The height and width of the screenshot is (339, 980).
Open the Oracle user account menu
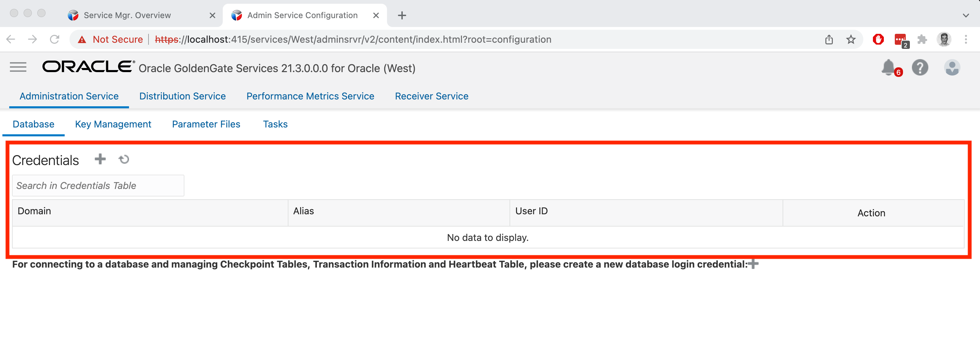(x=952, y=68)
